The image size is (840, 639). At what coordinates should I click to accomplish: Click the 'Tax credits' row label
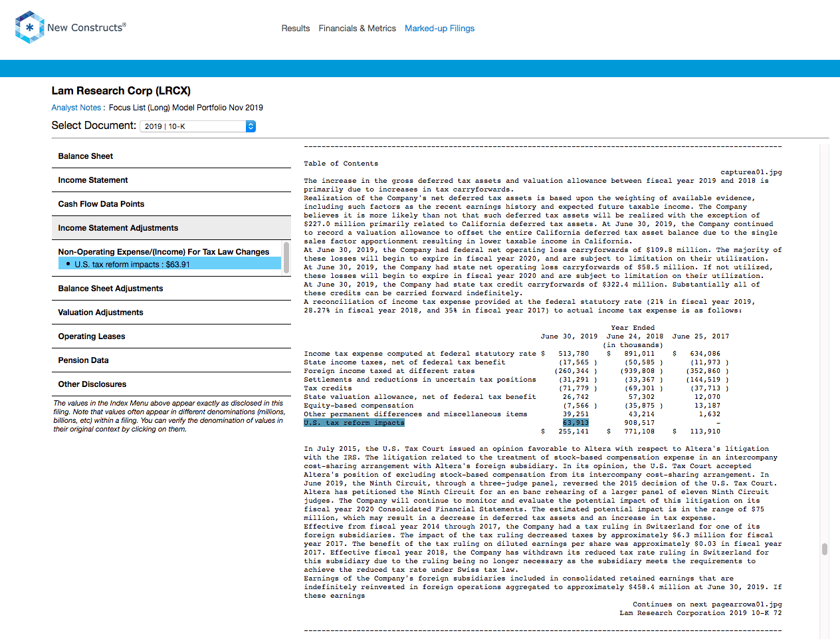tap(328, 388)
